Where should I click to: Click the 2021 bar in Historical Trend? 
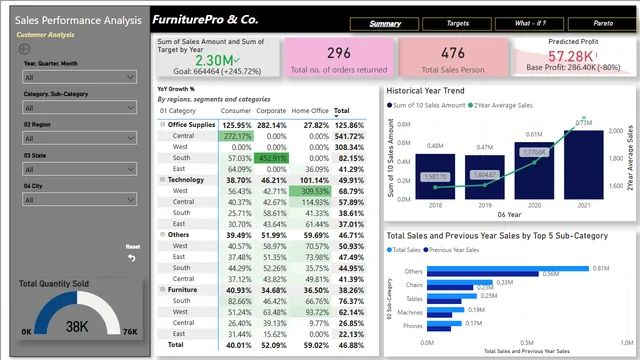(584, 165)
